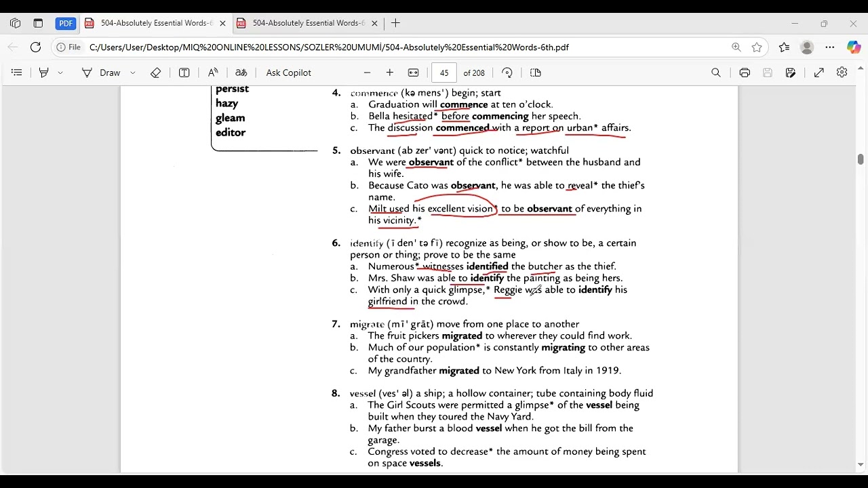Viewport: 868px width, 488px height.
Task: Select the Highlight tool
Action: point(44,73)
